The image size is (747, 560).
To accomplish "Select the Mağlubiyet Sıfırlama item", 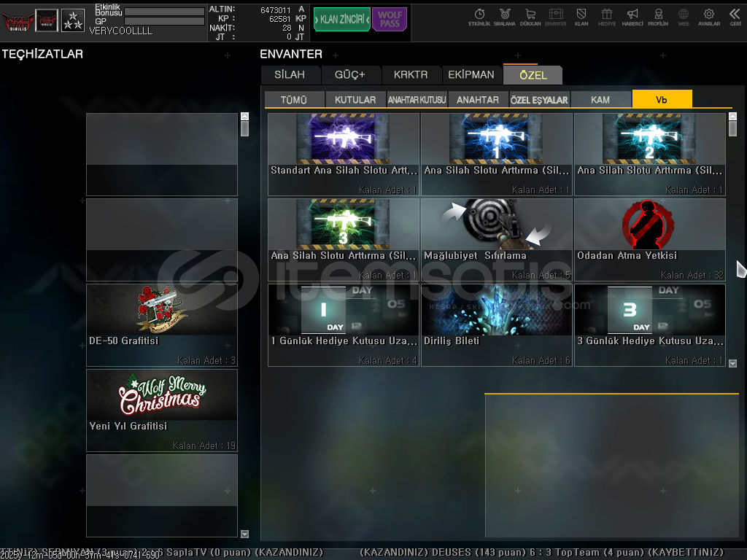I will pos(496,239).
